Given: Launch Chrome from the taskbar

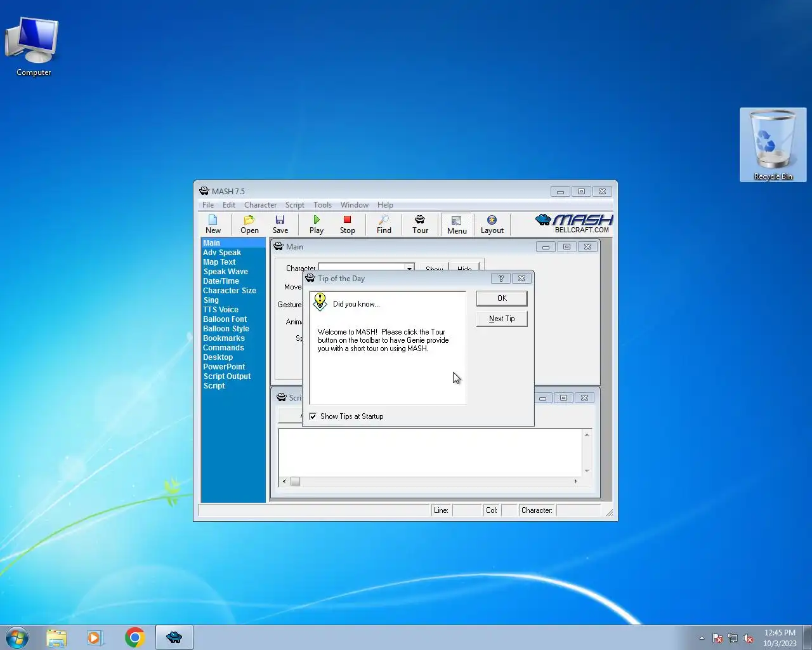Looking at the screenshot, I should [x=134, y=637].
